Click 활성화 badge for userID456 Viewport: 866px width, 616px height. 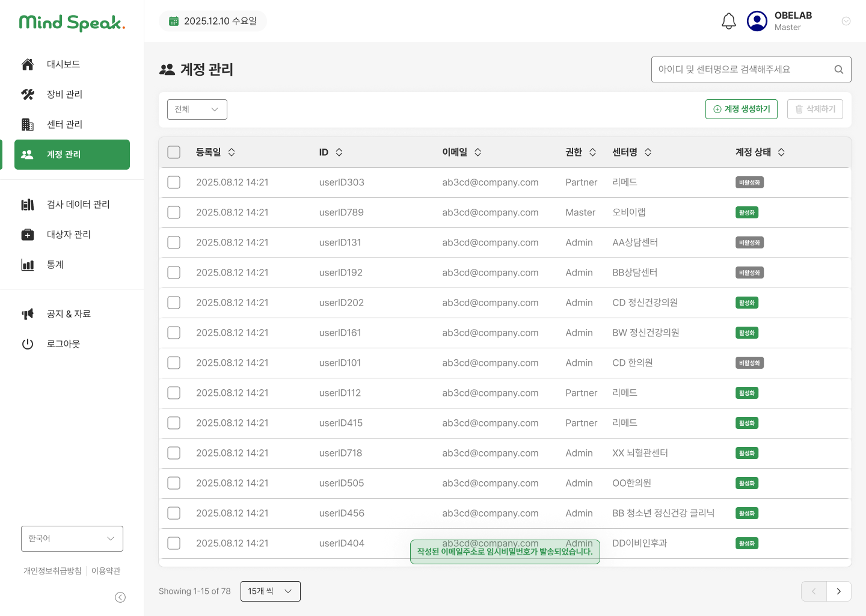747,513
